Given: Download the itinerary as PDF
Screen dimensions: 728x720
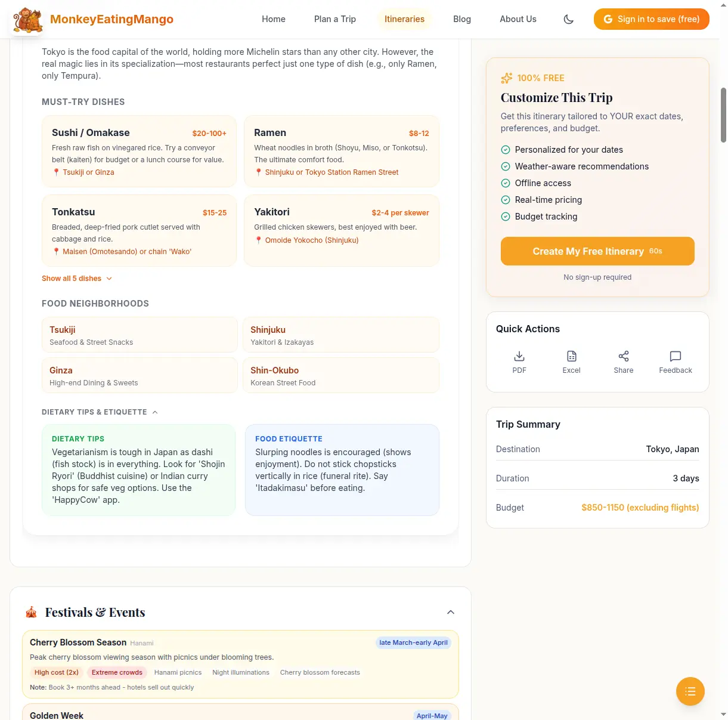Looking at the screenshot, I should pos(519,362).
